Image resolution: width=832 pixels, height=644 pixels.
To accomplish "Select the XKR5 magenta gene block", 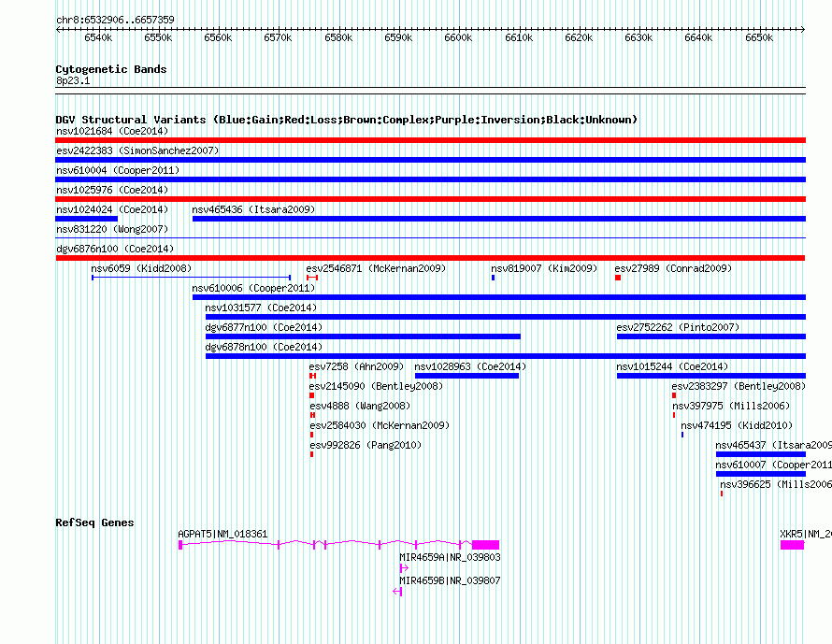I will 792,545.
